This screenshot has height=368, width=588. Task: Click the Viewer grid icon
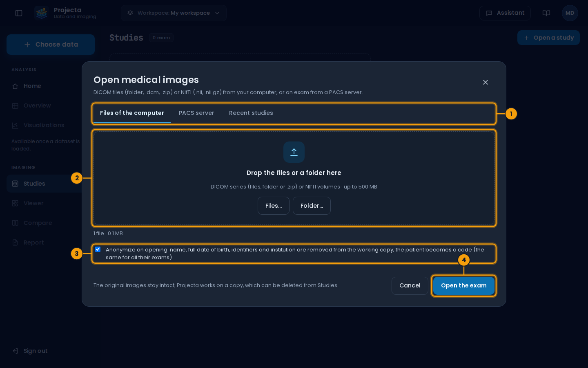(x=15, y=203)
